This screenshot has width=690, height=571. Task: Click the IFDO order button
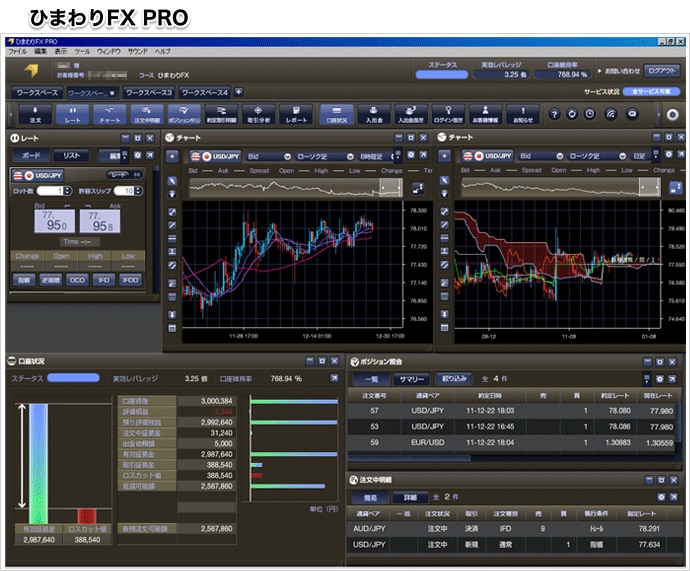[131, 280]
